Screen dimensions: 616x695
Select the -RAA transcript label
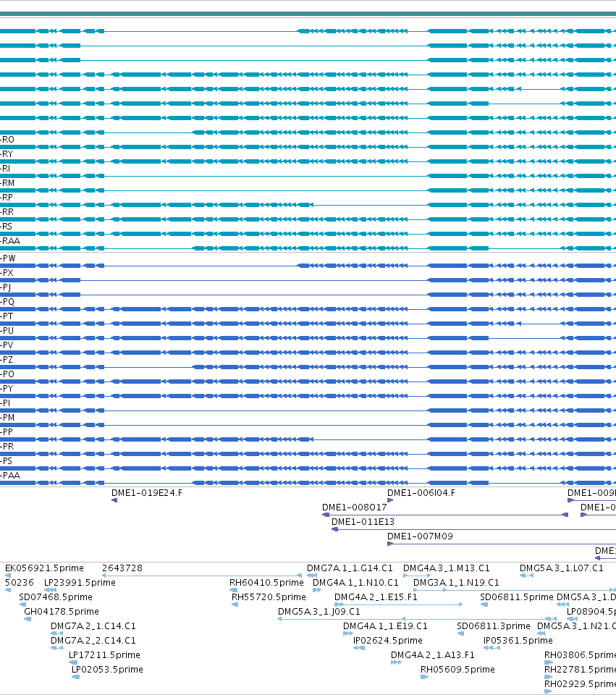click(10, 241)
